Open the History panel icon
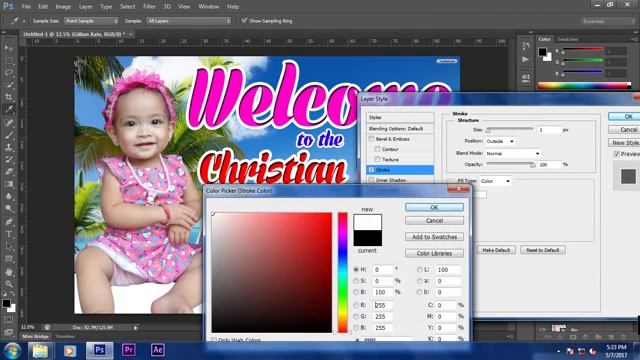This screenshot has width=640, height=360. (x=526, y=46)
